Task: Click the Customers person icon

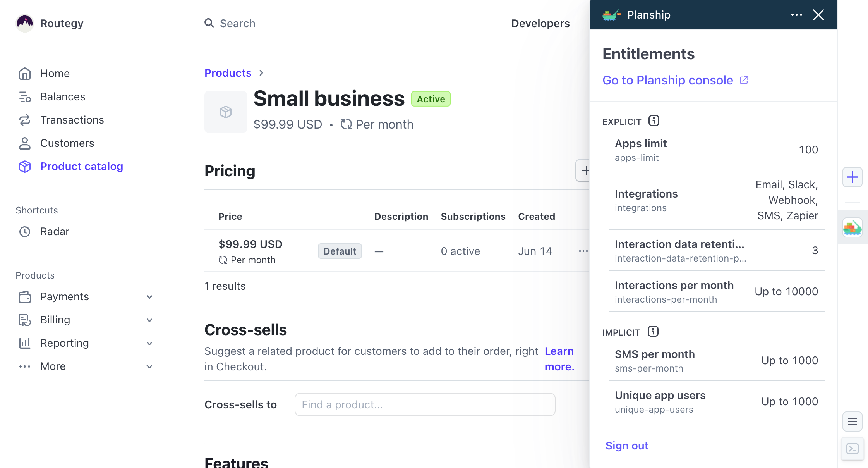Action: click(25, 143)
